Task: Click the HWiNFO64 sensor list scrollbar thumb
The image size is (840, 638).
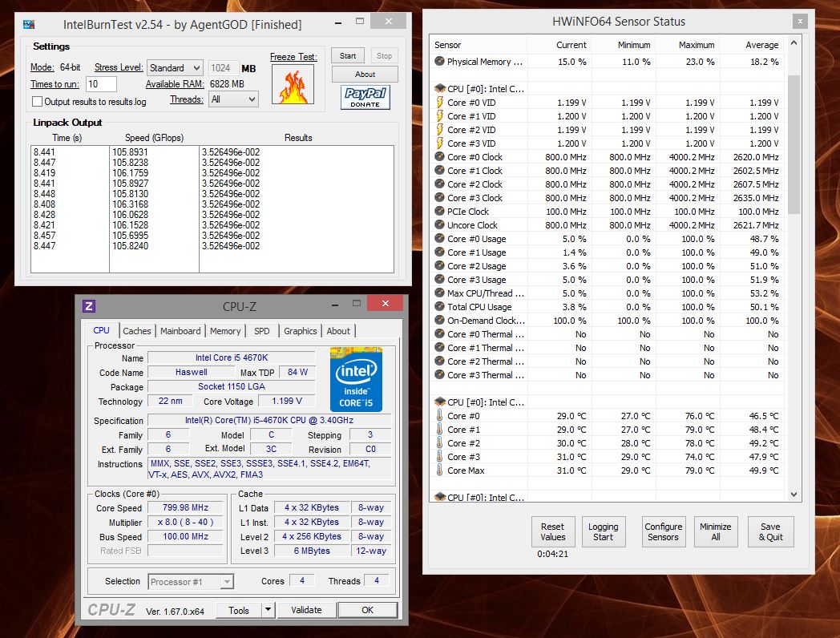Action: click(794, 143)
